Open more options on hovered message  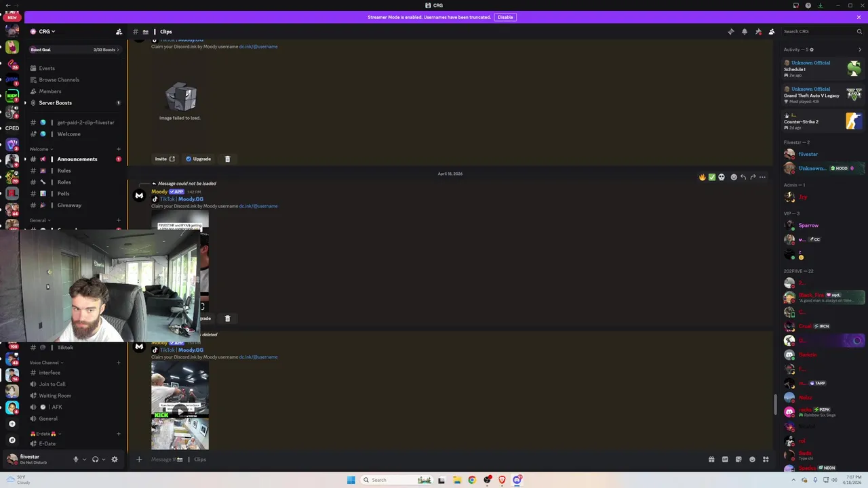click(x=762, y=177)
